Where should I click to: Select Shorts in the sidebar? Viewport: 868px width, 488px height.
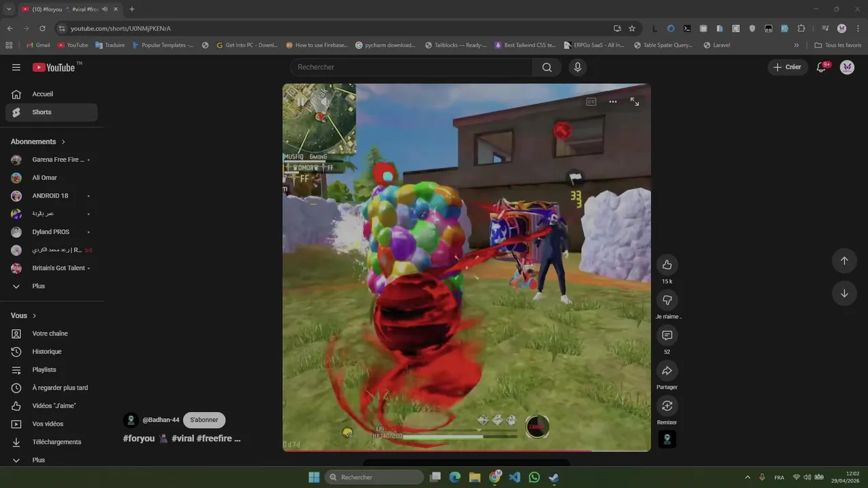tap(52, 113)
